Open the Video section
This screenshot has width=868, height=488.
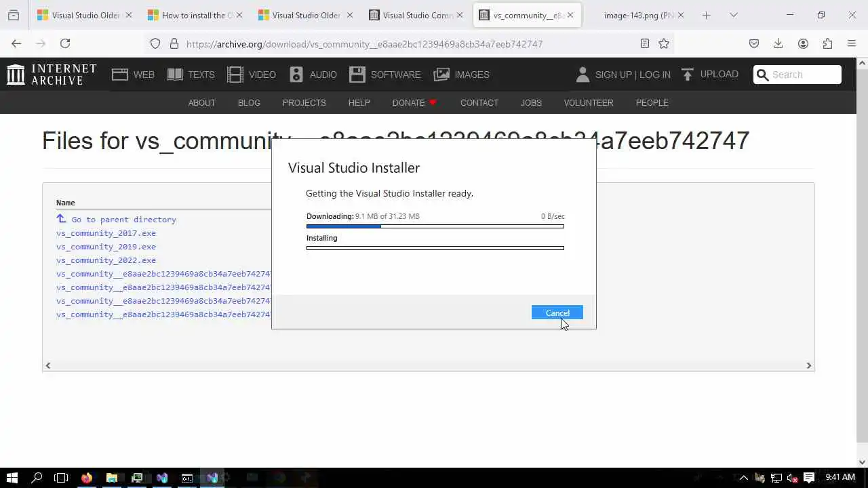pos(252,75)
